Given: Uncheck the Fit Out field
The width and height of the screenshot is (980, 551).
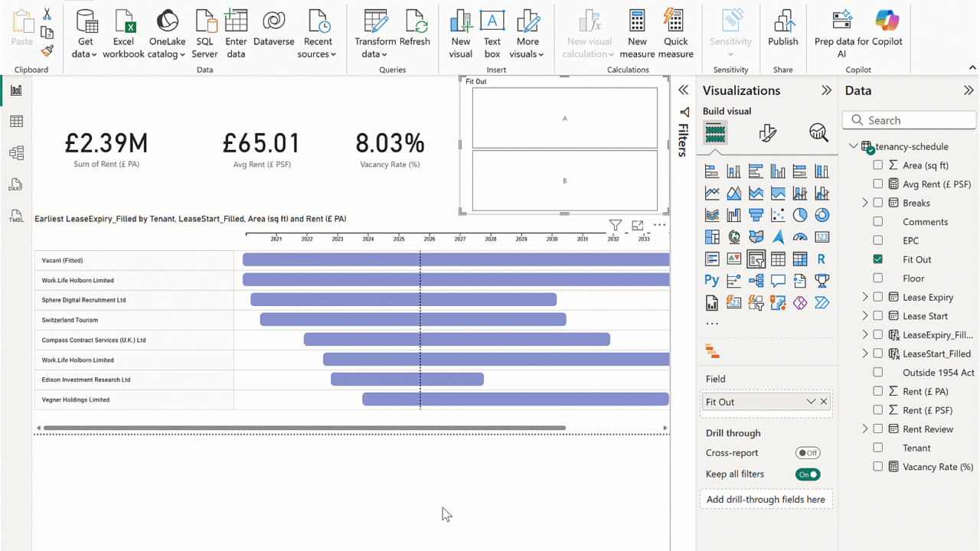Looking at the screenshot, I should tap(878, 259).
